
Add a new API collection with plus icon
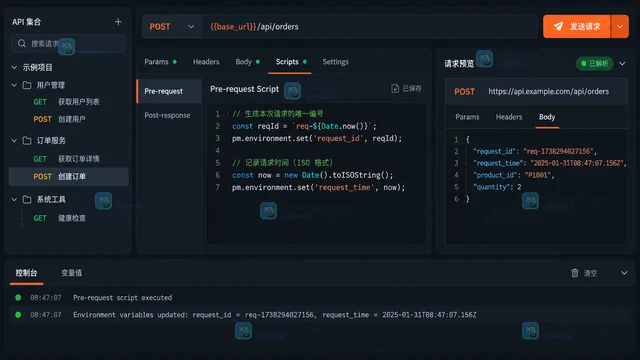[x=118, y=22]
